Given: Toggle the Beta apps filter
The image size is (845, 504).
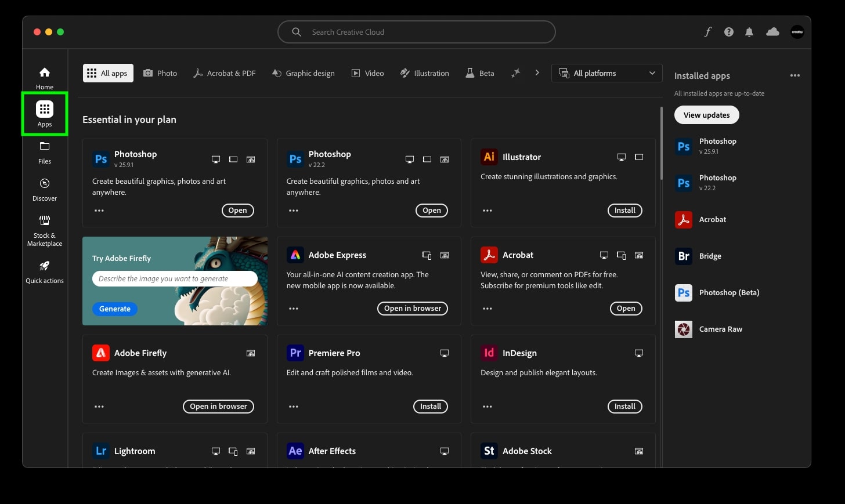Looking at the screenshot, I should [x=479, y=73].
